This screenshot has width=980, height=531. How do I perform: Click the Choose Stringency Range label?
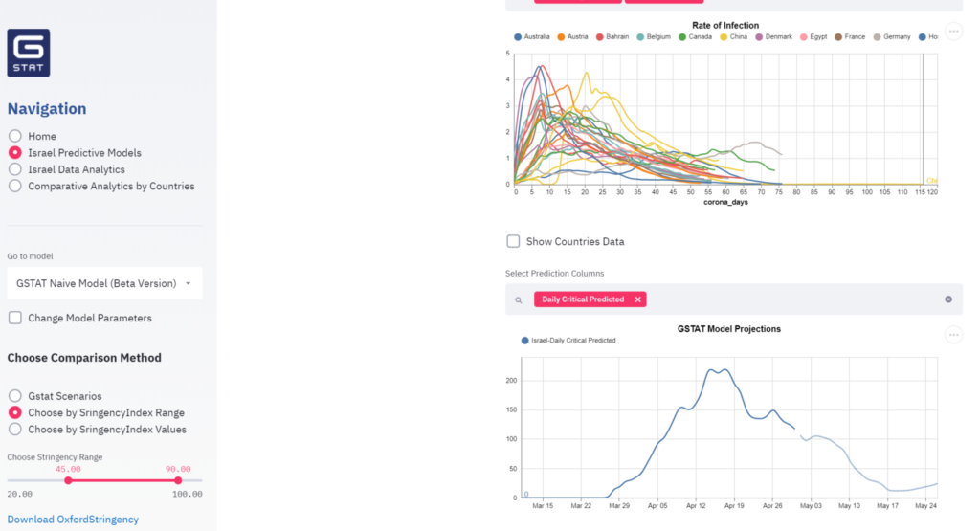click(55, 457)
